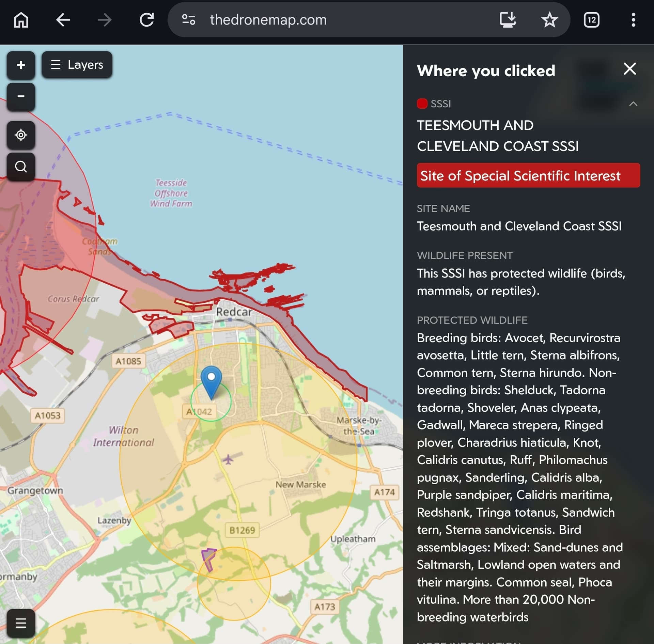Viewport: 654px width, 644px height.
Task: Zoom in the map with plus button
Action: 21,65
